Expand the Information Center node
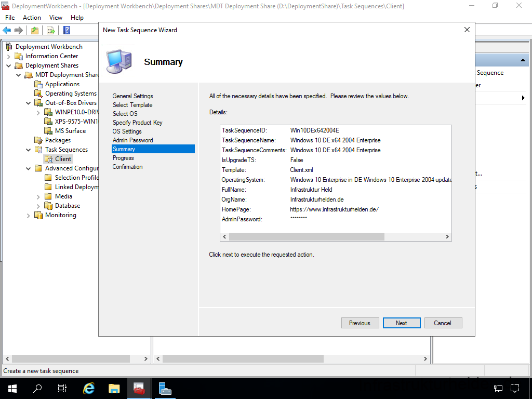This screenshot has width=532, height=399. coord(9,56)
